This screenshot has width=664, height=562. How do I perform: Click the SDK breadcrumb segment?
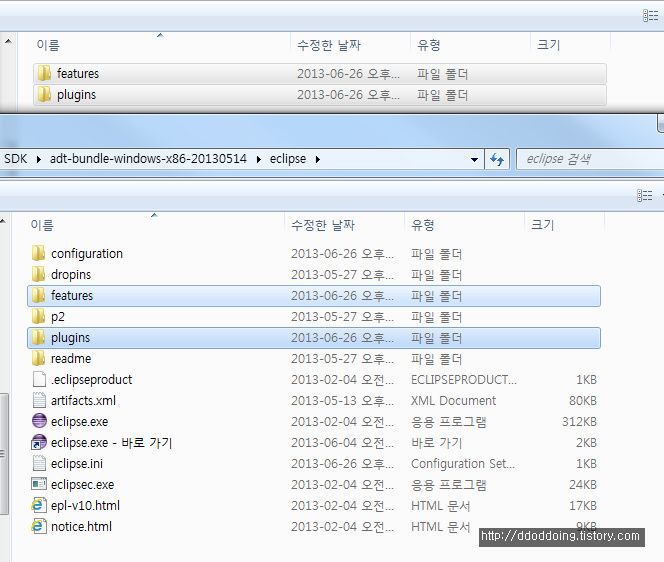point(16,159)
